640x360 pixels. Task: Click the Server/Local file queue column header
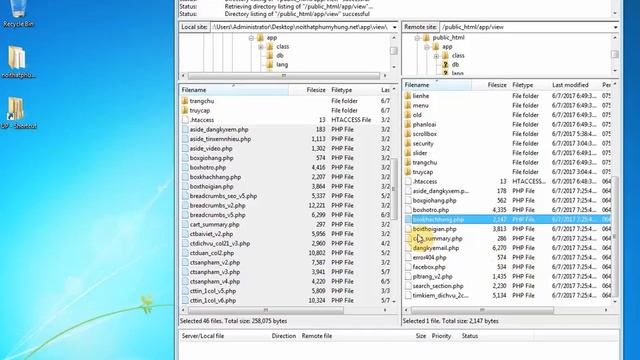pyautogui.click(x=203, y=336)
